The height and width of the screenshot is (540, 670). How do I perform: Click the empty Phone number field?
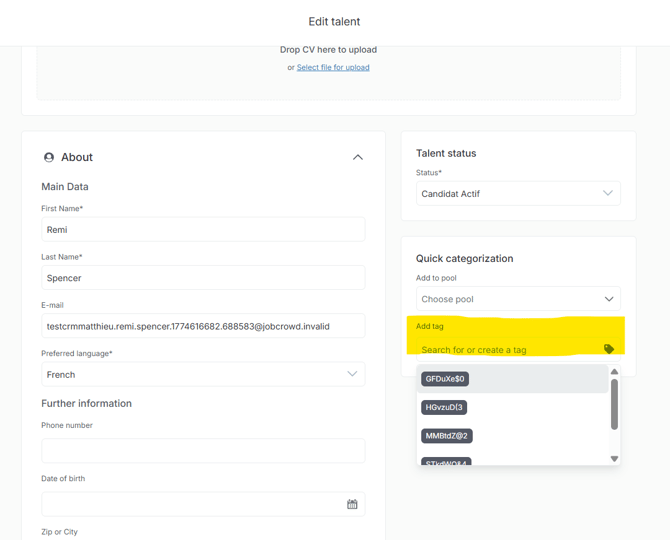click(x=203, y=450)
